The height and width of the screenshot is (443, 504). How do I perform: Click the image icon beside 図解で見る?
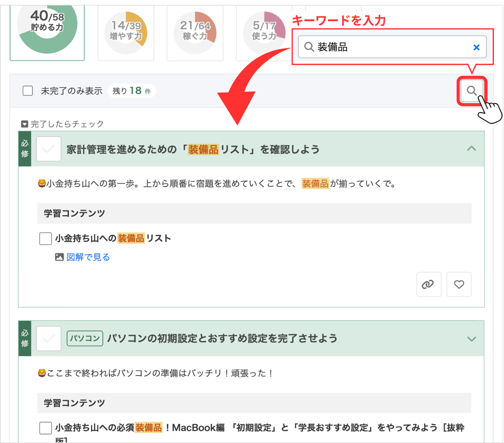[59, 257]
